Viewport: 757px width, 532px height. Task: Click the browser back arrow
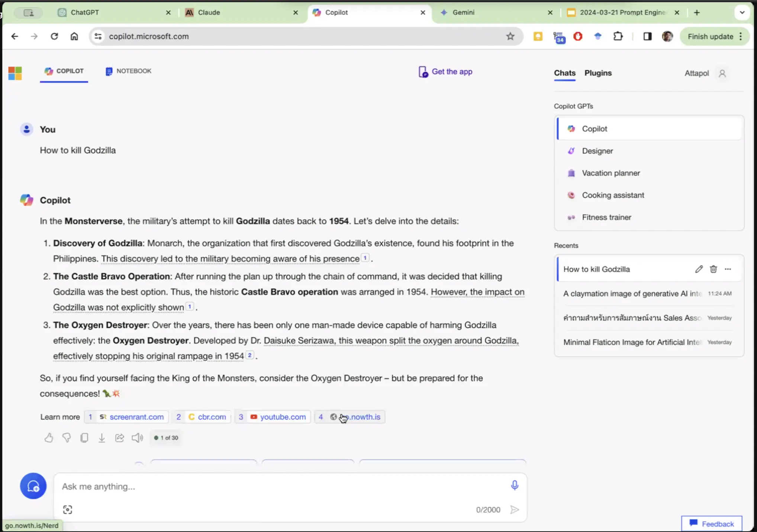coord(15,36)
